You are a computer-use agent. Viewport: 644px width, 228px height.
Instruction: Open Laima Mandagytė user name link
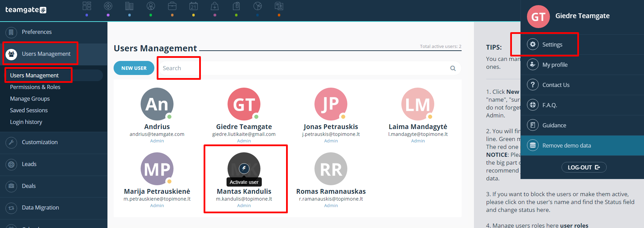[x=418, y=127]
